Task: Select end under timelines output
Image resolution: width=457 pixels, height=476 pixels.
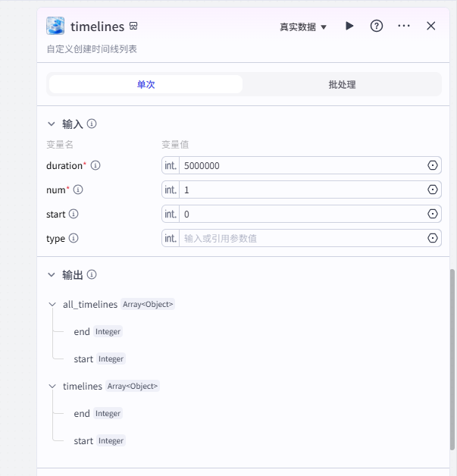Action: click(x=82, y=414)
